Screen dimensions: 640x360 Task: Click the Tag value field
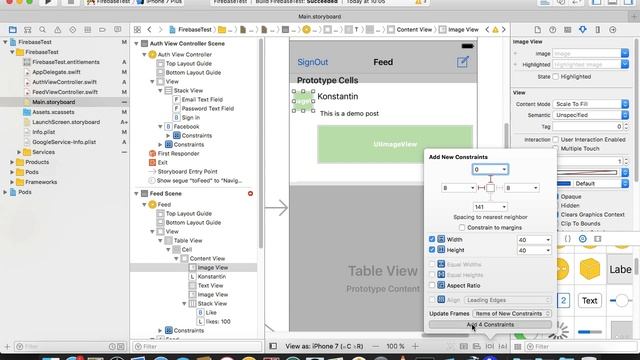[588, 127]
